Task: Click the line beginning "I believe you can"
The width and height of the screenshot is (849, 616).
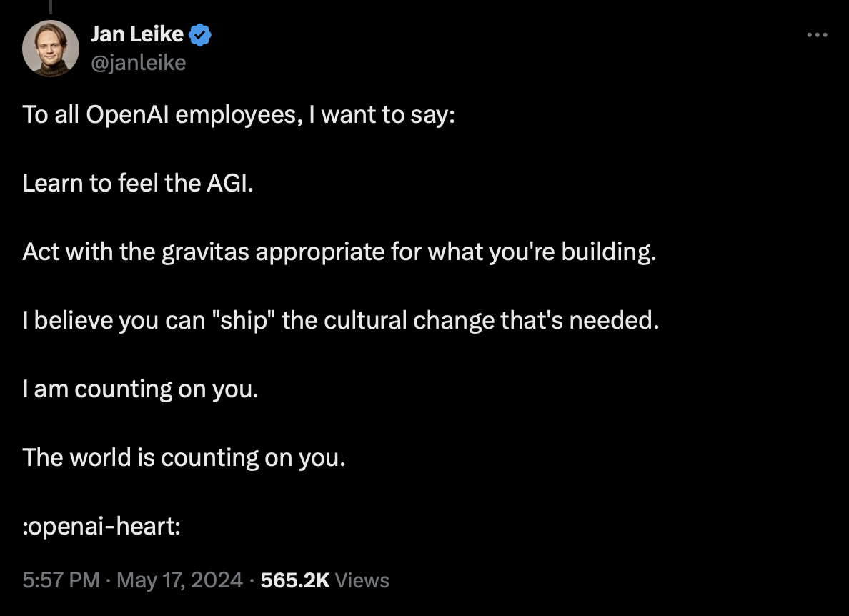Action: 341,320
